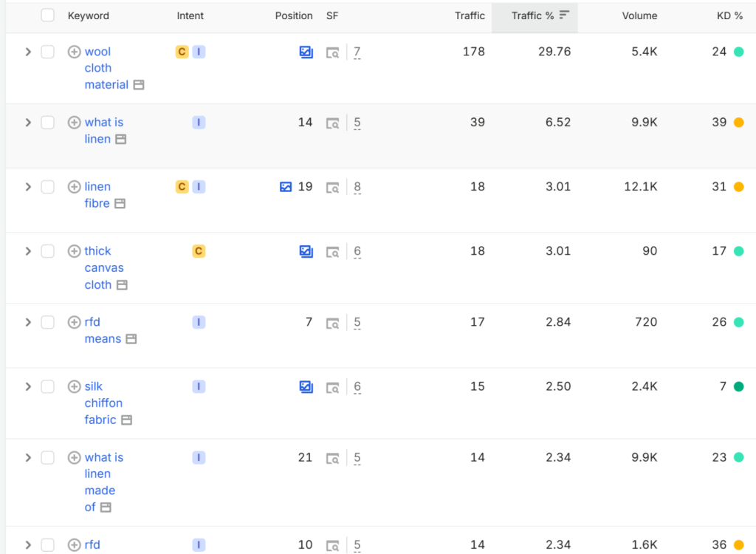Tick the select-all checkbox in header

(x=48, y=16)
